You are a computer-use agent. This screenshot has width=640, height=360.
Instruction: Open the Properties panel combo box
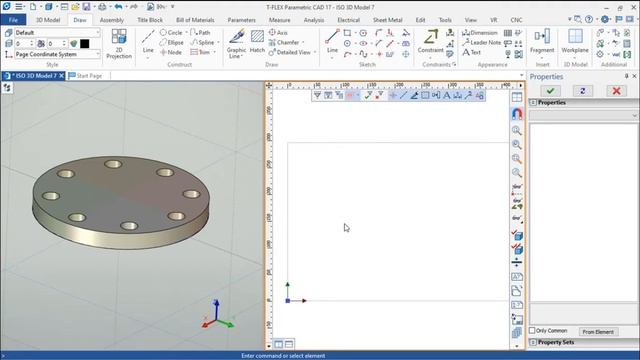[x=583, y=116]
